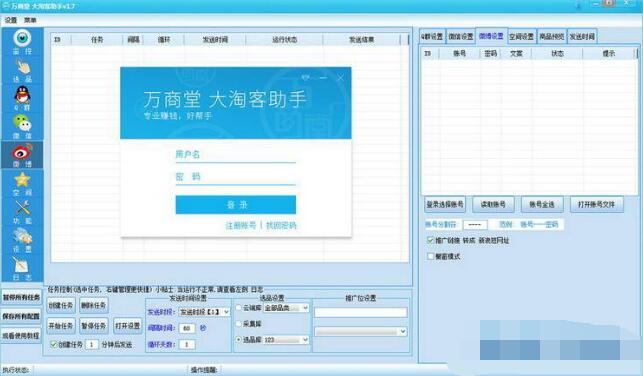Click the 删除任务 button
The height and width of the screenshot is (376, 643).
[93, 305]
